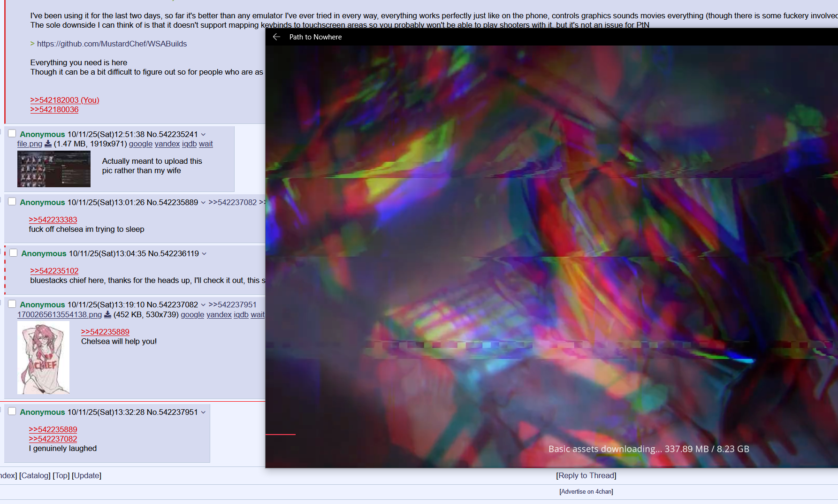Viewport: 838px width, 504px height.
Task: Expand the Chelsea CHIEF shirt thumbnail
Action: tap(43, 358)
